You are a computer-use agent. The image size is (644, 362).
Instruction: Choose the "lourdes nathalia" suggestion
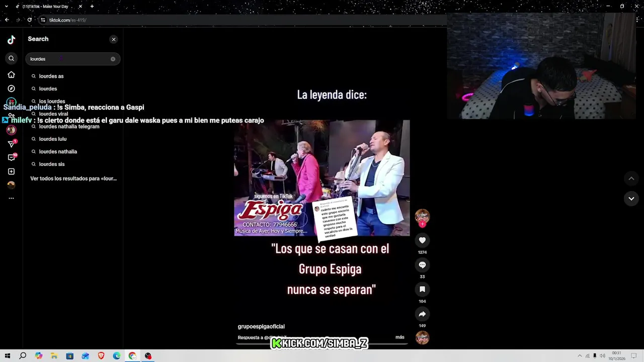tap(58, 151)
